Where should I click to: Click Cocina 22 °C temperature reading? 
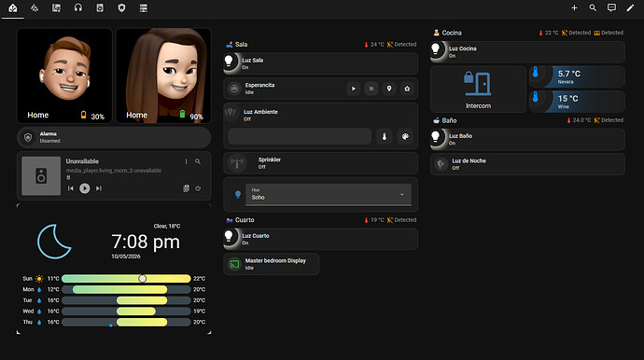(x=549, y=33)
